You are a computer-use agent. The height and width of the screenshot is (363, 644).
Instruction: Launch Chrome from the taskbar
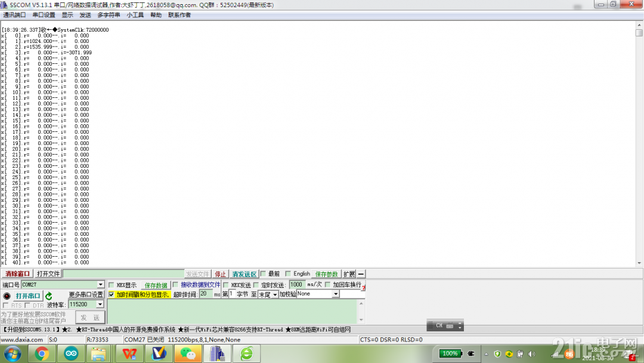pyautogui.click(x=42, y=353)
